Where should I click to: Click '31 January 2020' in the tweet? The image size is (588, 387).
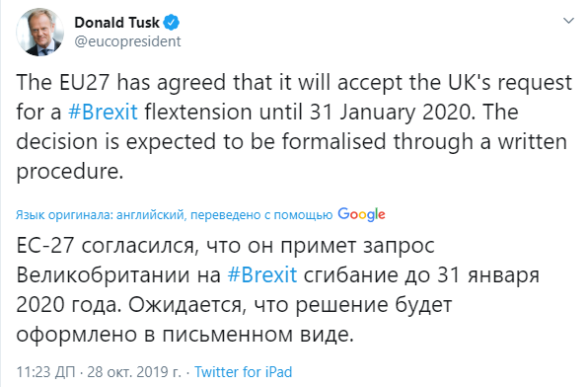[x=393, y=112]
